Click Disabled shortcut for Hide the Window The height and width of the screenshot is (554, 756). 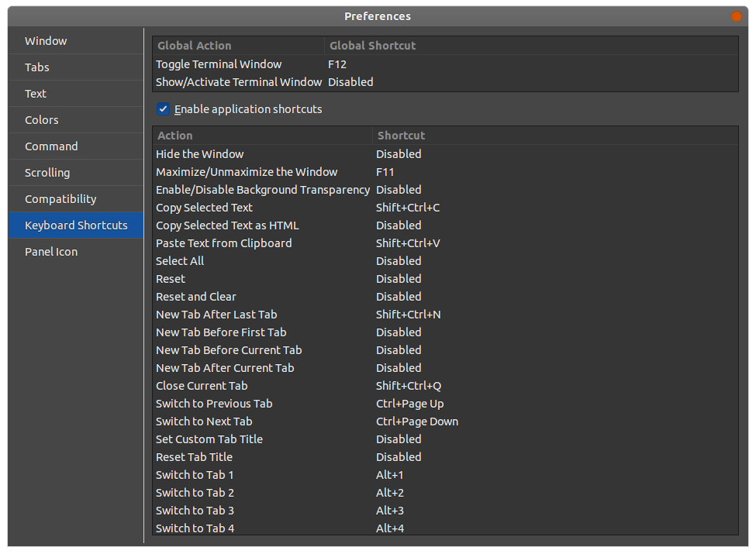click(x=399, y=154)
